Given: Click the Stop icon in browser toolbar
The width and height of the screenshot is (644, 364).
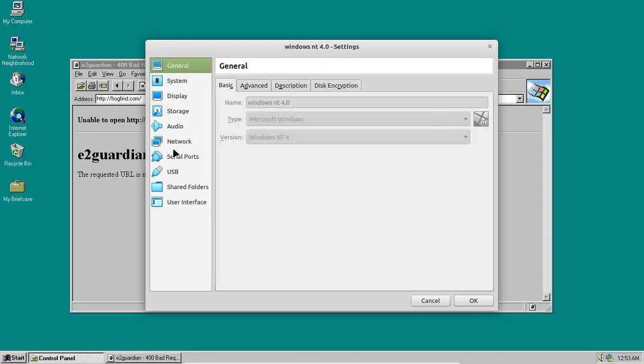Looking at the screenshot, I should tap(142, 86).
